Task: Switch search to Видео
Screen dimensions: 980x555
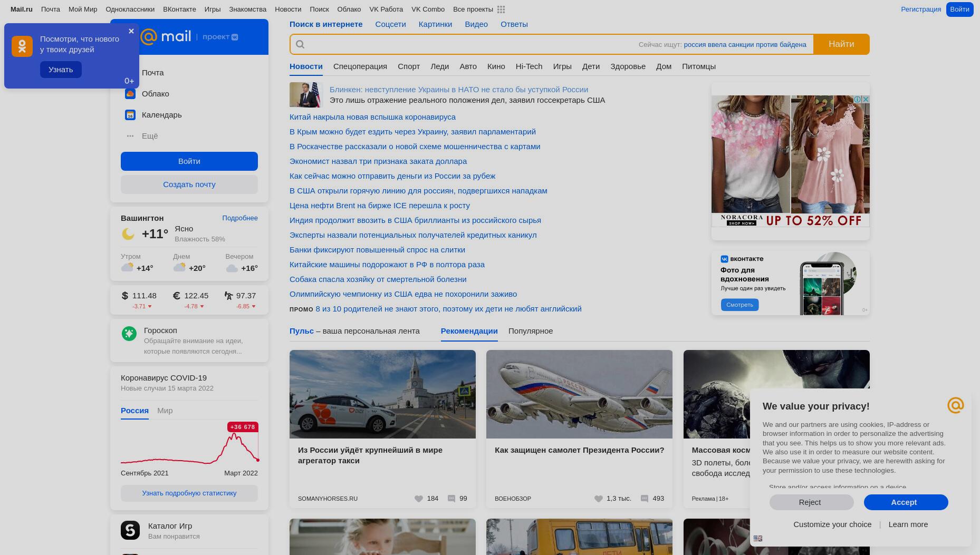Action: 476,24
